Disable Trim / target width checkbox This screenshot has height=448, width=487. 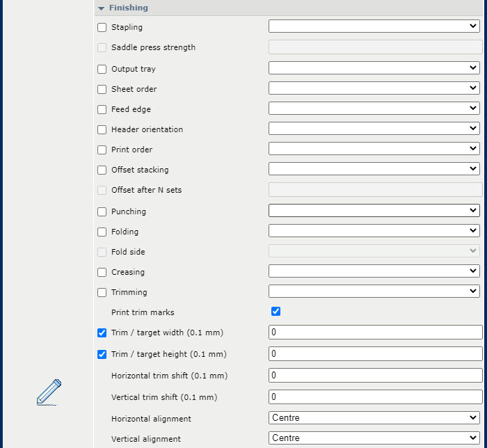pos(102,333)
